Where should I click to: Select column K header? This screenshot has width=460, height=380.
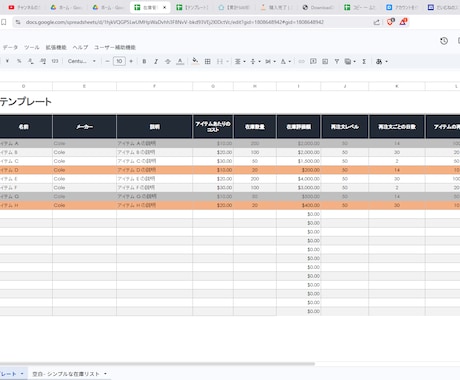(397, 86)
